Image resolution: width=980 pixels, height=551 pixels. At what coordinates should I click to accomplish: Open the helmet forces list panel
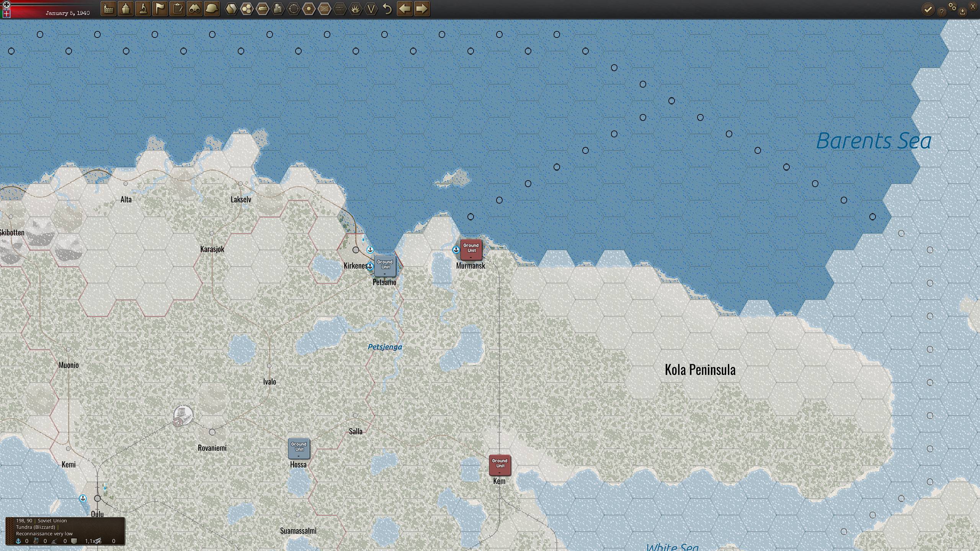(x=212, y=9)
